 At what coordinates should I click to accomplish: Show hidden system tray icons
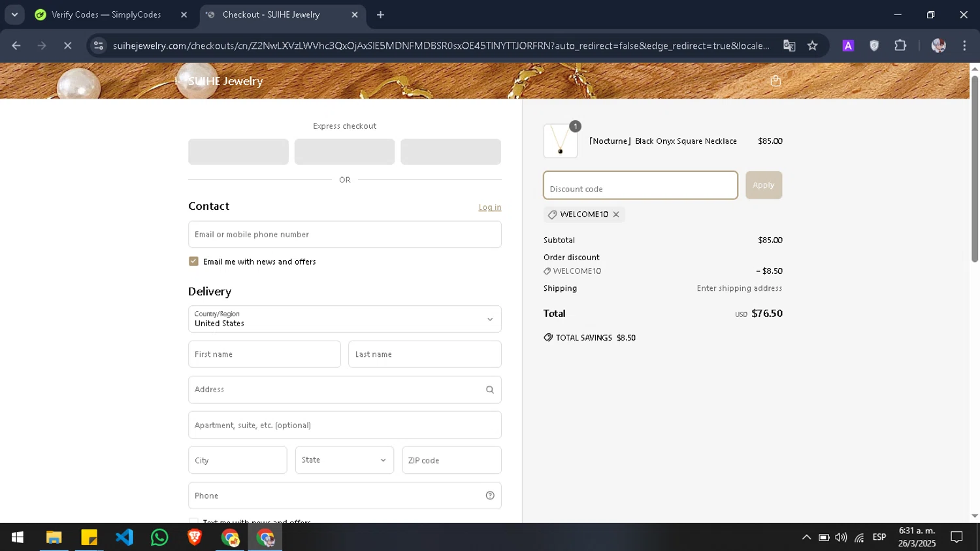pos(806,537)
